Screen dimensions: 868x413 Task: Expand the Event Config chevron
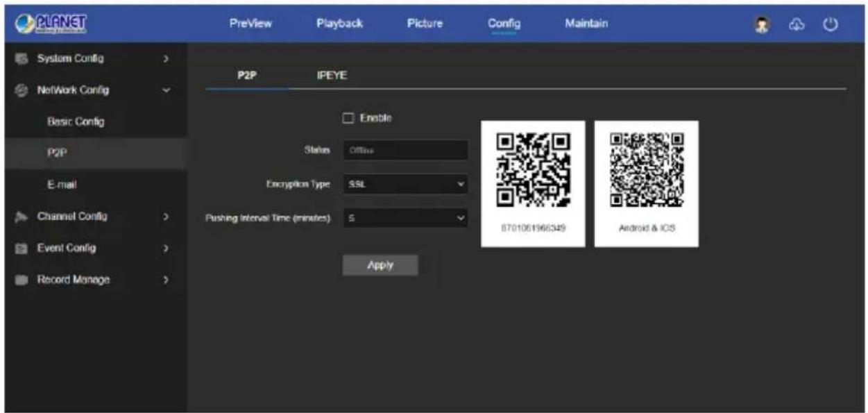165,248
